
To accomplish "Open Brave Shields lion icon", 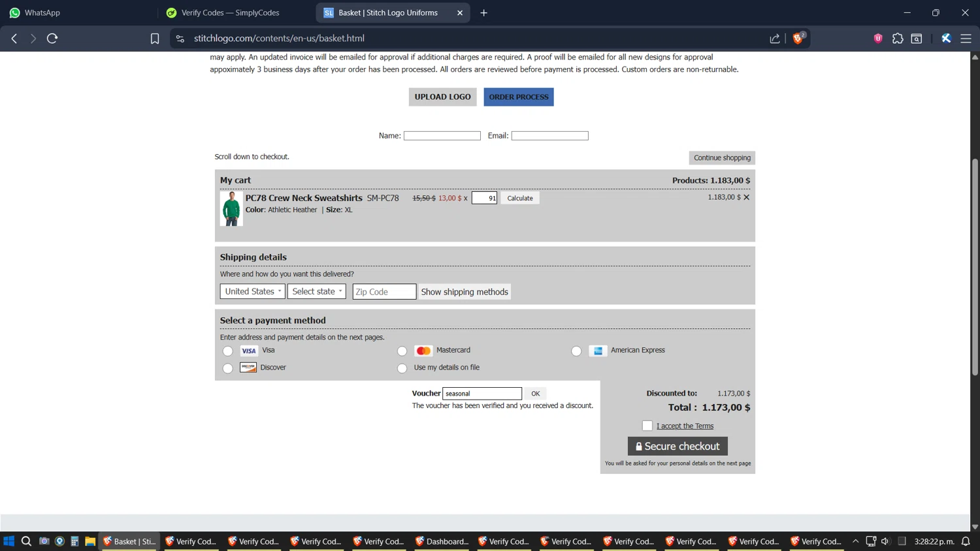I will click(x=798, y=38).
